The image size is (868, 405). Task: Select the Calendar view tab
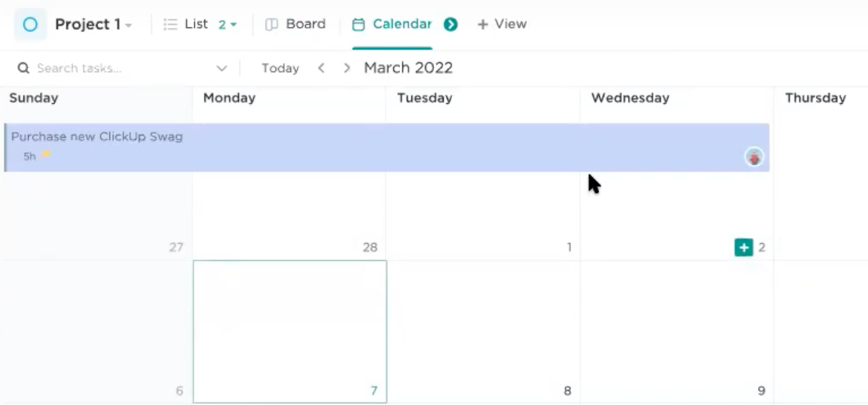click(393, 24)
